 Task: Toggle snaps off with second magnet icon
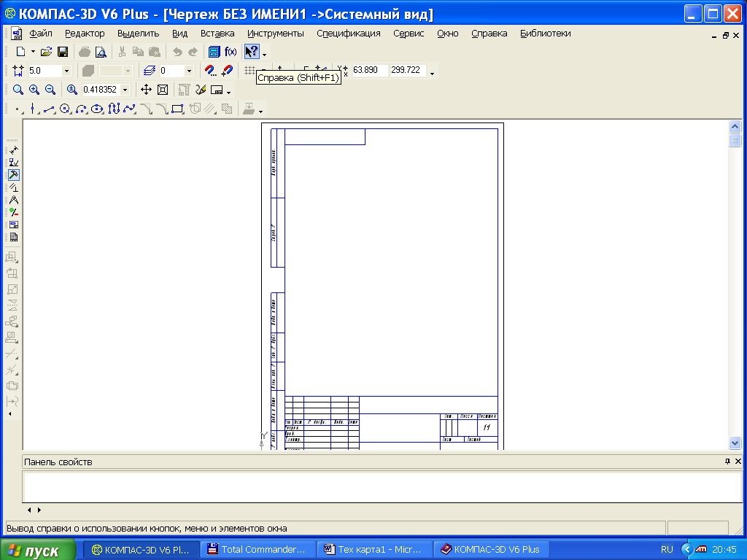point(228,71)
